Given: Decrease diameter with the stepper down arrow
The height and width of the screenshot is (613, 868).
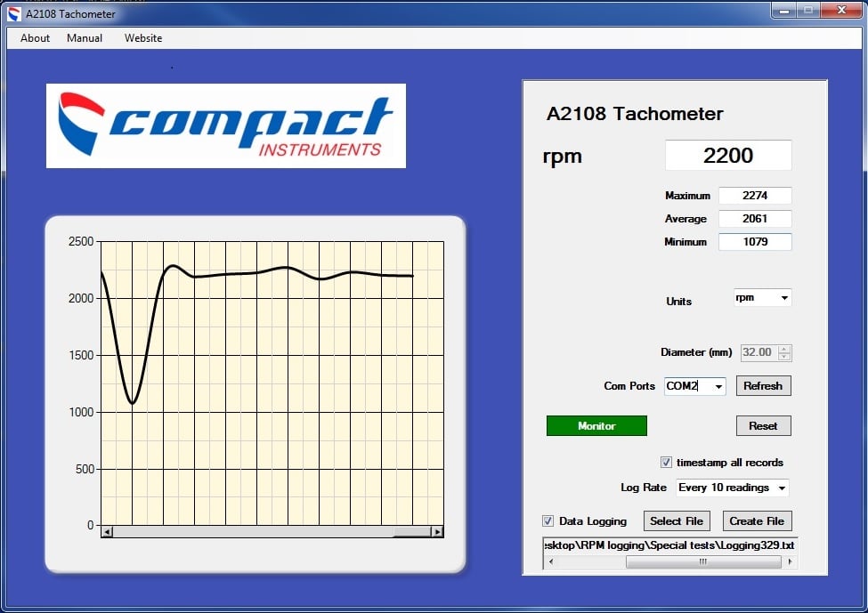Looking at the screenshot, I should click(784, 357).
